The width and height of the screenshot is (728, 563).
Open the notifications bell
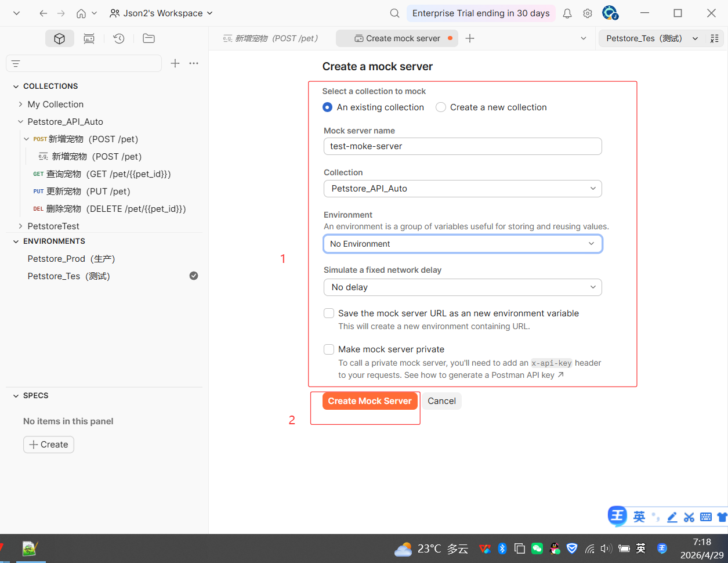point(567,13)
